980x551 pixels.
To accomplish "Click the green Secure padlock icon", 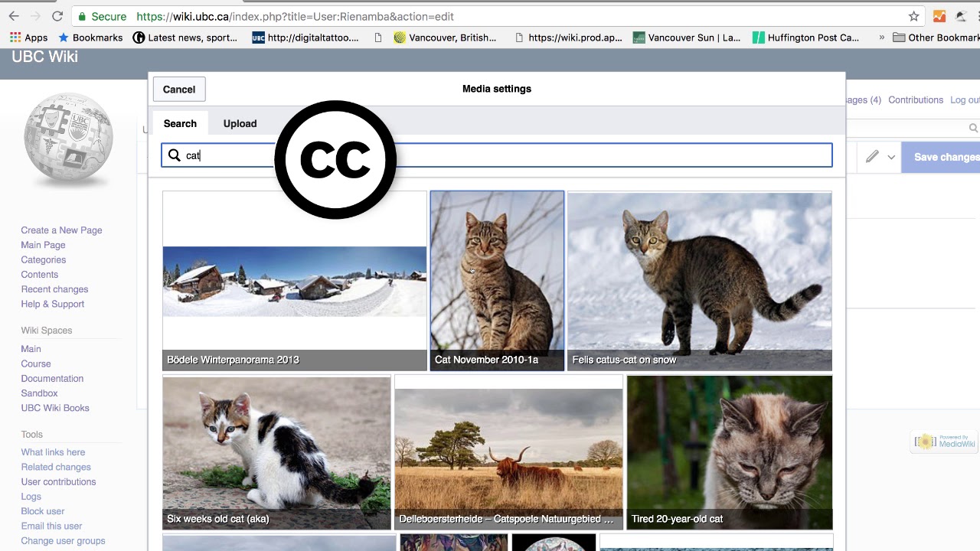I will pyautogui.click(x=83, y=16).
